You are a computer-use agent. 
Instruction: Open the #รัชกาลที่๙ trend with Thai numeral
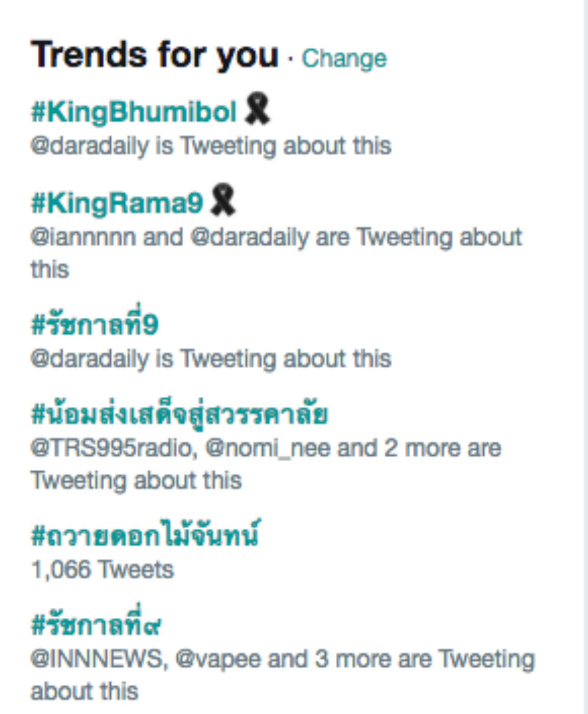[96, 625]
